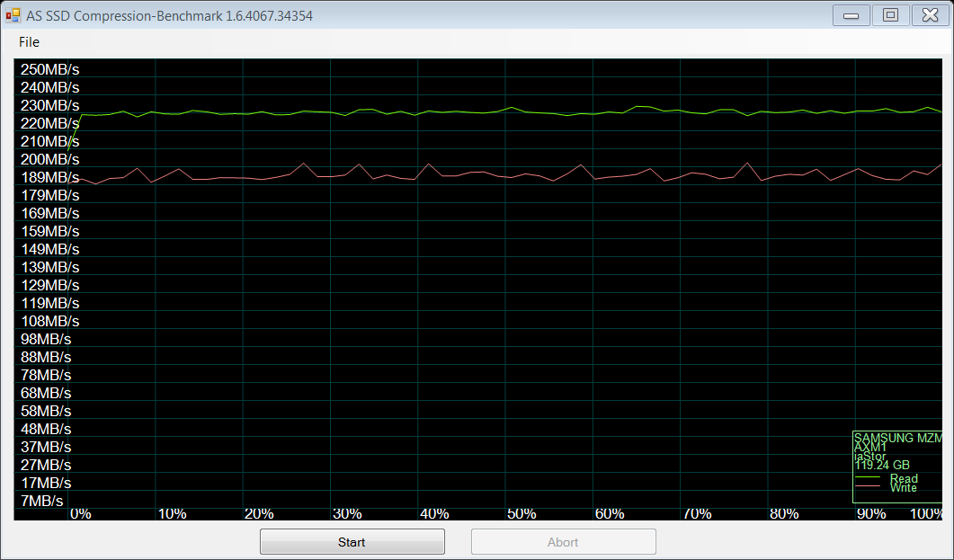Click the 230MB/s axis label
Screen dimensions: 954x560
tap(49, 105)
